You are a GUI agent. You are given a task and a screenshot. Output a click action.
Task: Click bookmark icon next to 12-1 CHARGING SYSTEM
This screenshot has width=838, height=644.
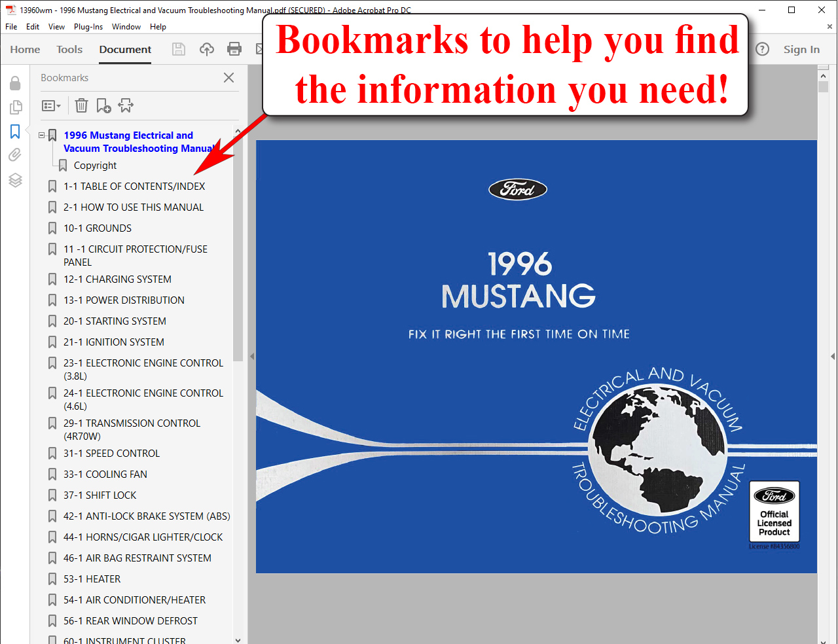[52, 279]
